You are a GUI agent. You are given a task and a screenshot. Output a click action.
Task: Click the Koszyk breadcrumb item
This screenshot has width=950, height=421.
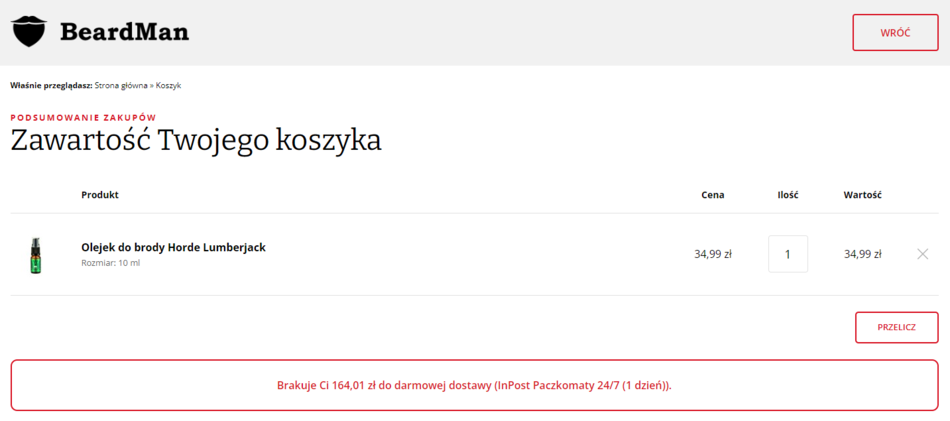[x=168, y=85]
